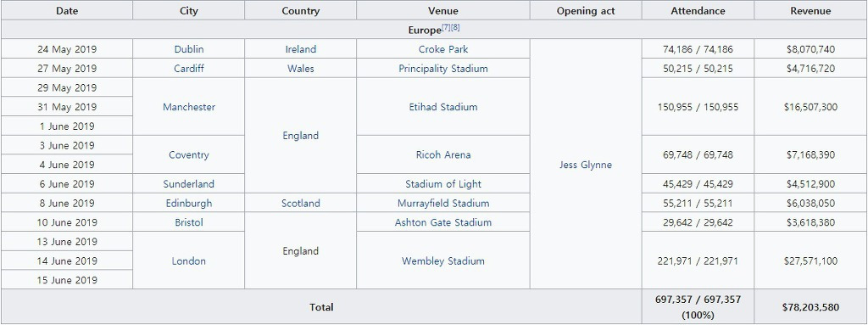The height and width of the screenshot is (325, 868).
Task: Open the Ashton Gate Stadium link
Action: [x=442, y=222]
